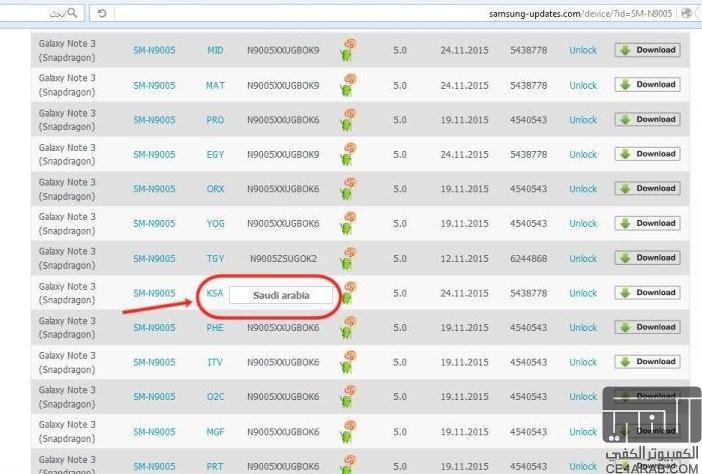This screenshot has height=474, width=702.
Task: Open the O2C region code link
Action: pyautogui.click(x=215, y=397)
